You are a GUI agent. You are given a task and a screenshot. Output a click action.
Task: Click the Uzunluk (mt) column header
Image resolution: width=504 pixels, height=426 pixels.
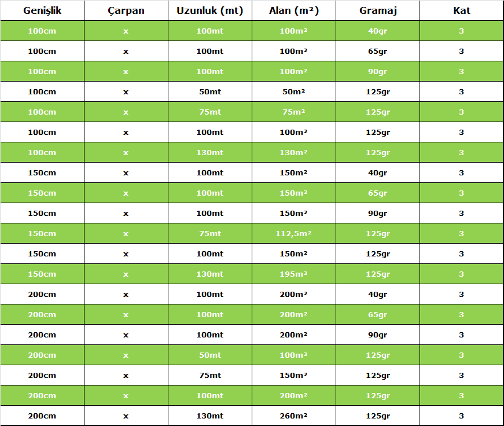tap(209, 10)
